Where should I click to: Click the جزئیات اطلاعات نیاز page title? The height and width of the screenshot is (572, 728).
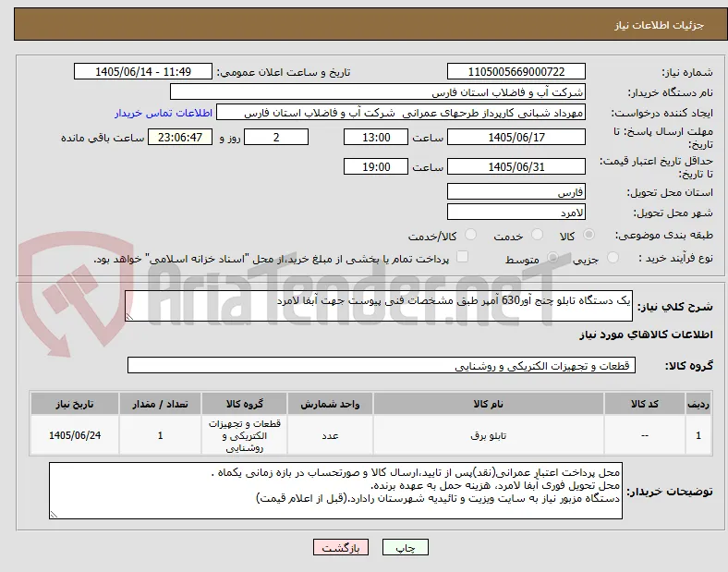(660, 25)
